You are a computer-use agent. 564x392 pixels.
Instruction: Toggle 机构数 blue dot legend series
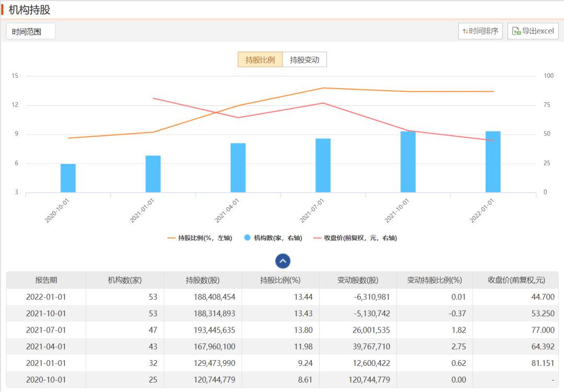click(x=273, y=238)
